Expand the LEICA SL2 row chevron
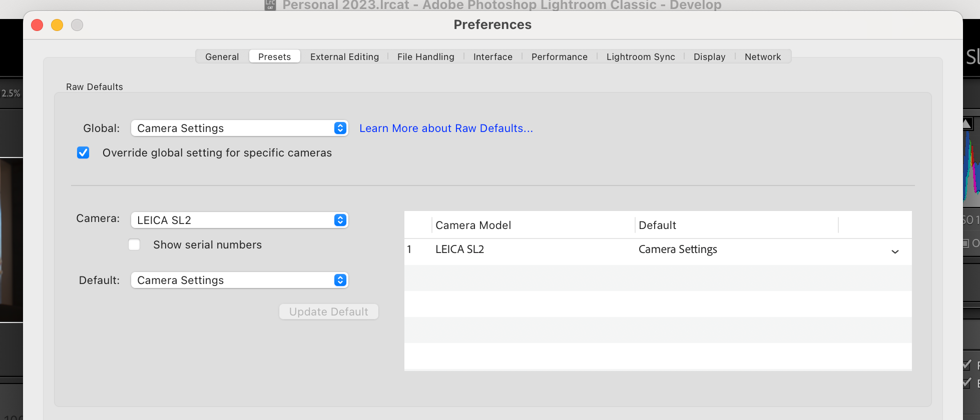The image size is (980, 420). tap(895, 251)
